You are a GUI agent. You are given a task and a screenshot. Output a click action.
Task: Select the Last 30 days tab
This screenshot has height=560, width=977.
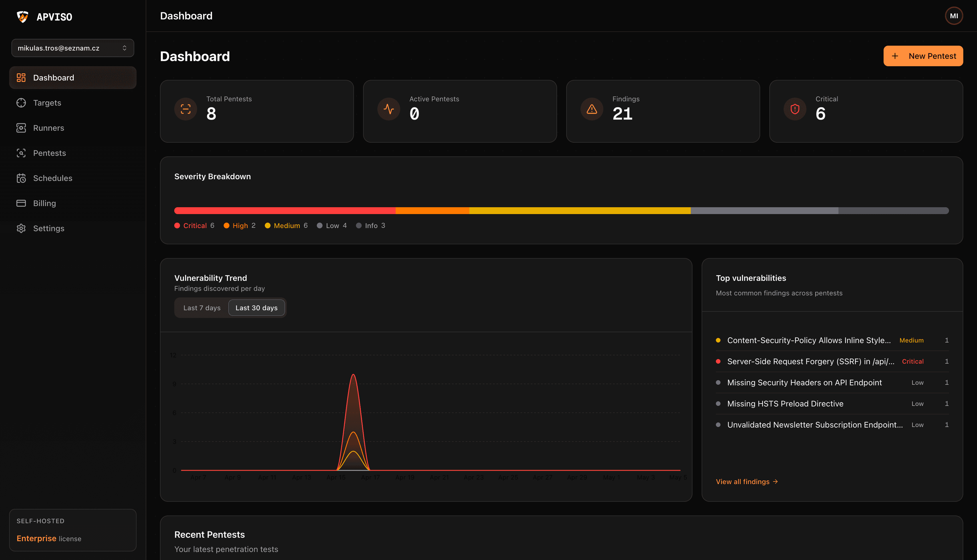(256, 308)
